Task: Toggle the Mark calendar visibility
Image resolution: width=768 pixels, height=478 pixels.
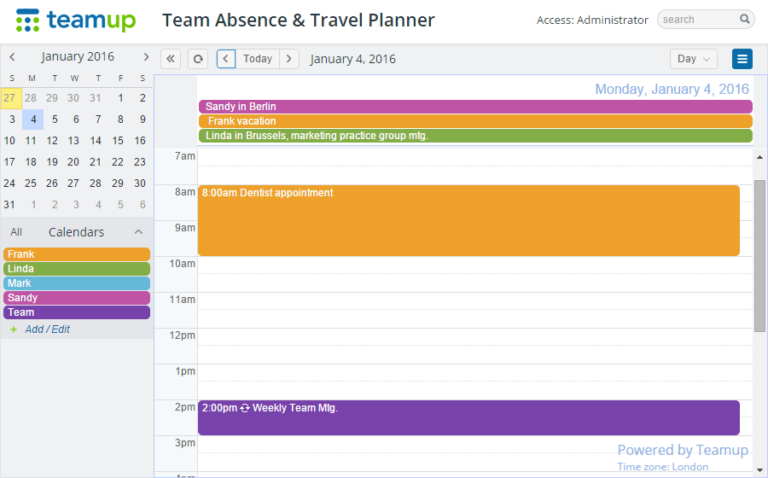Action: tap(76, 283)
